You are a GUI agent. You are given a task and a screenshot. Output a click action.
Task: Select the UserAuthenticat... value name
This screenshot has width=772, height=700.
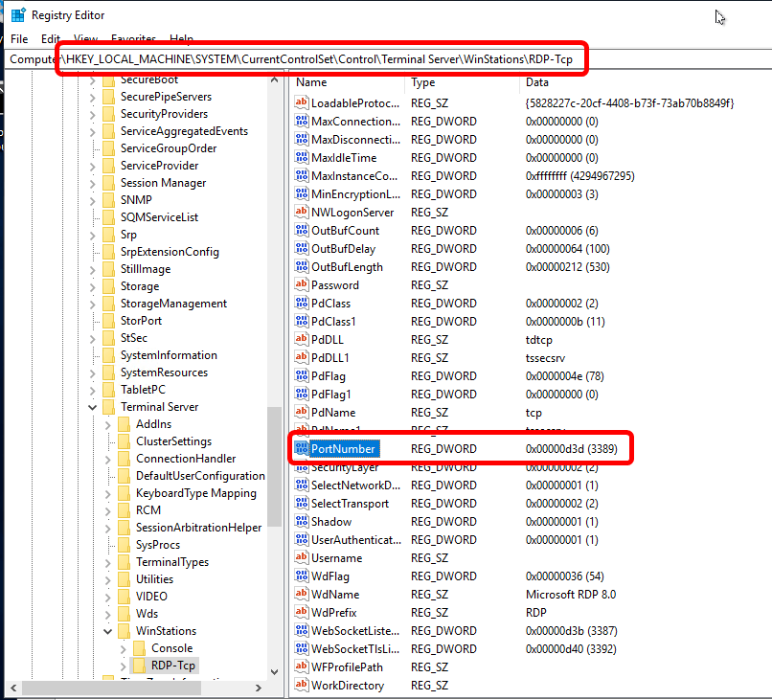click(356, 540)
